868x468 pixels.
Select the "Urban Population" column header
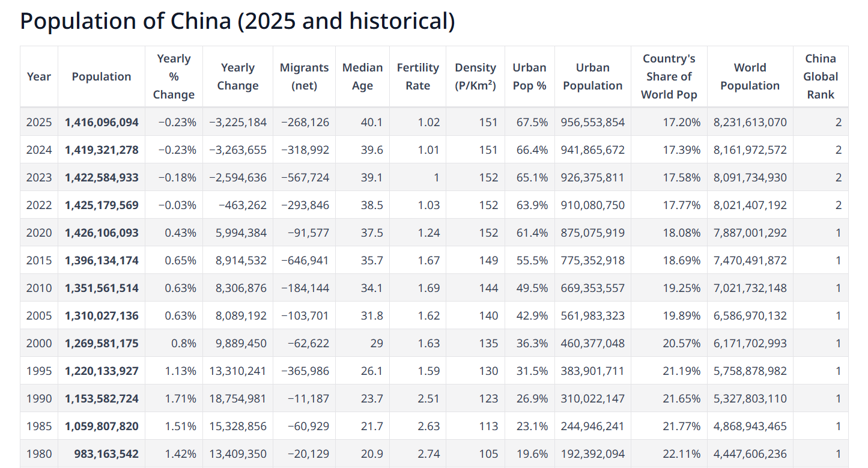[x=593, y=77]
